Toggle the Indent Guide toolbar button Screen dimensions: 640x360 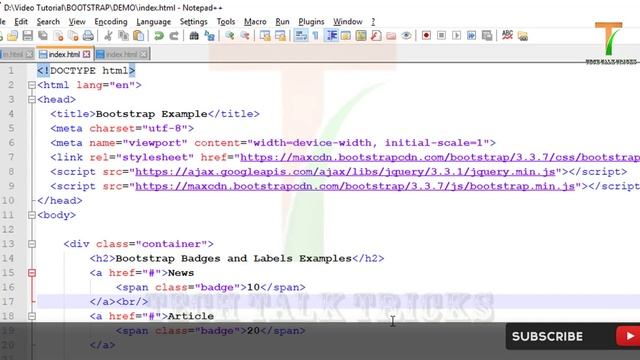point(331,36)
